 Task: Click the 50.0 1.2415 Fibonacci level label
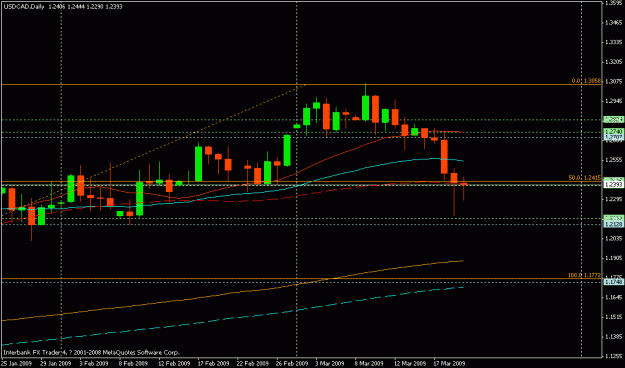click(x=584, y=178)
